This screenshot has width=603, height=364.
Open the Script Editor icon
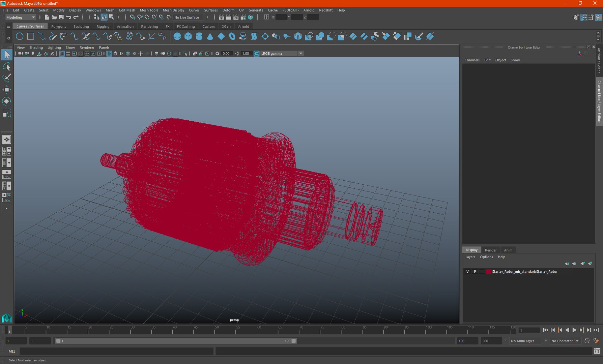point(597,351)
